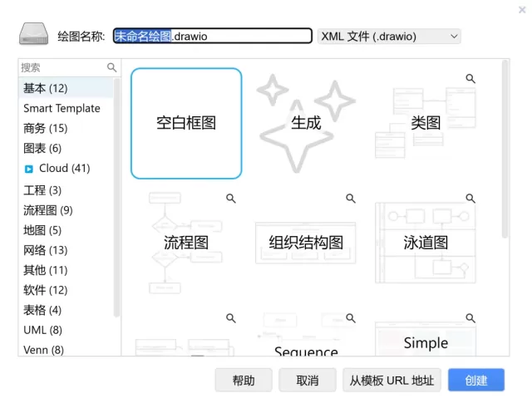Preview the 泳道图 template with magnifier icon
The width and height of the screenshot is (532, 403).
click(x=470, y=198)
